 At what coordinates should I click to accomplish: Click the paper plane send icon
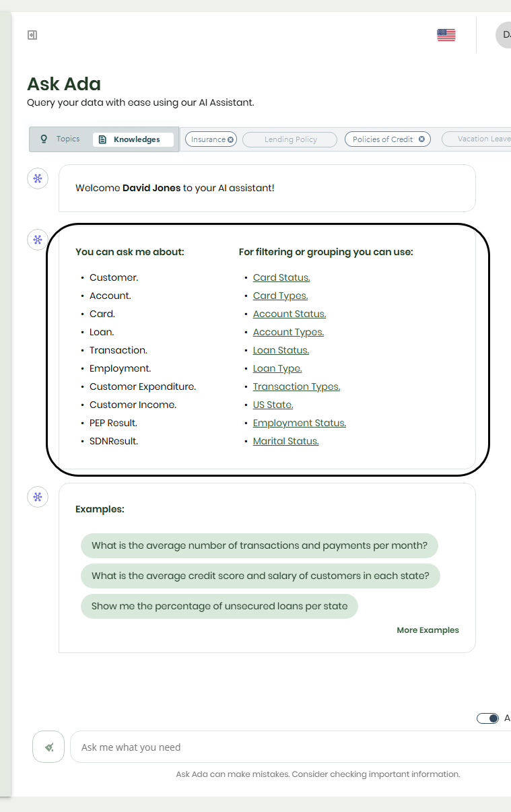48,746
